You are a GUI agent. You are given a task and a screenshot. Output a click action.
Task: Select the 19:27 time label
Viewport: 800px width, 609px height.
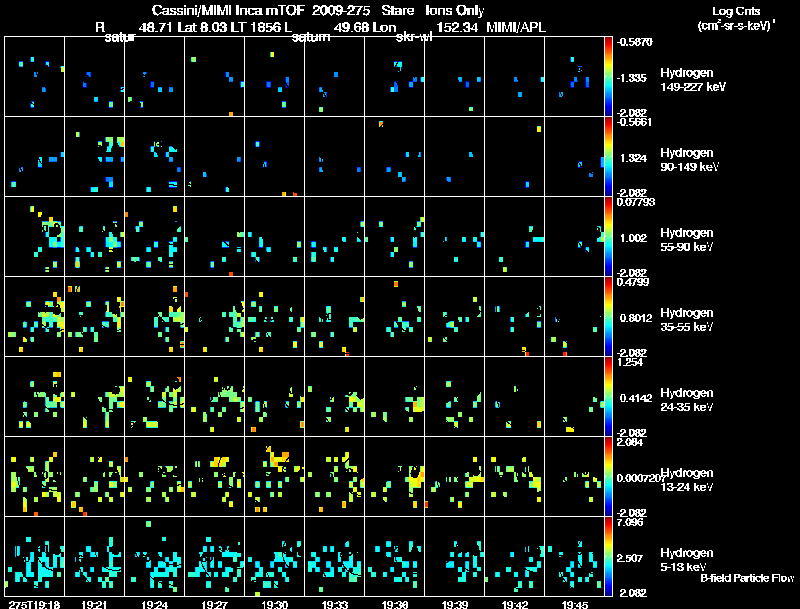tap(214, 604)
